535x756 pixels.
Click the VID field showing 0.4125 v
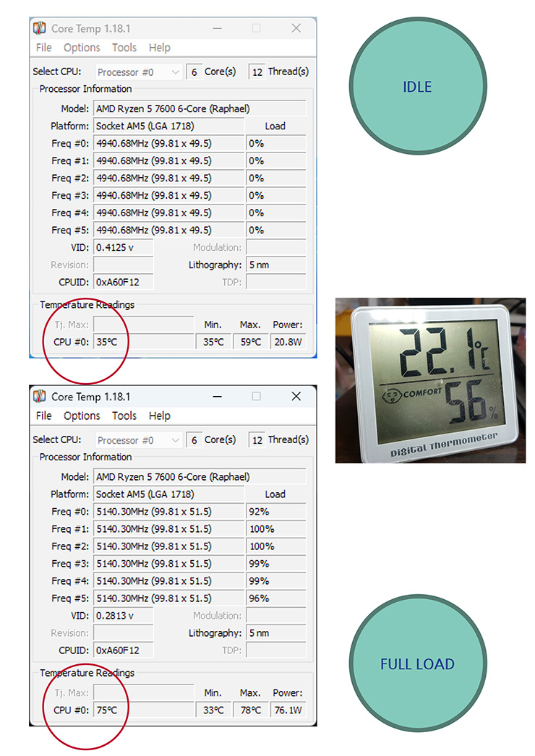(x=124, y=247)
